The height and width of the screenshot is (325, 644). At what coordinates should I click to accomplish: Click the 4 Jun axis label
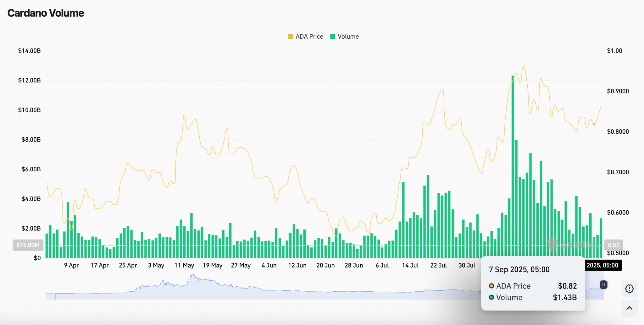tap(269, 265)
